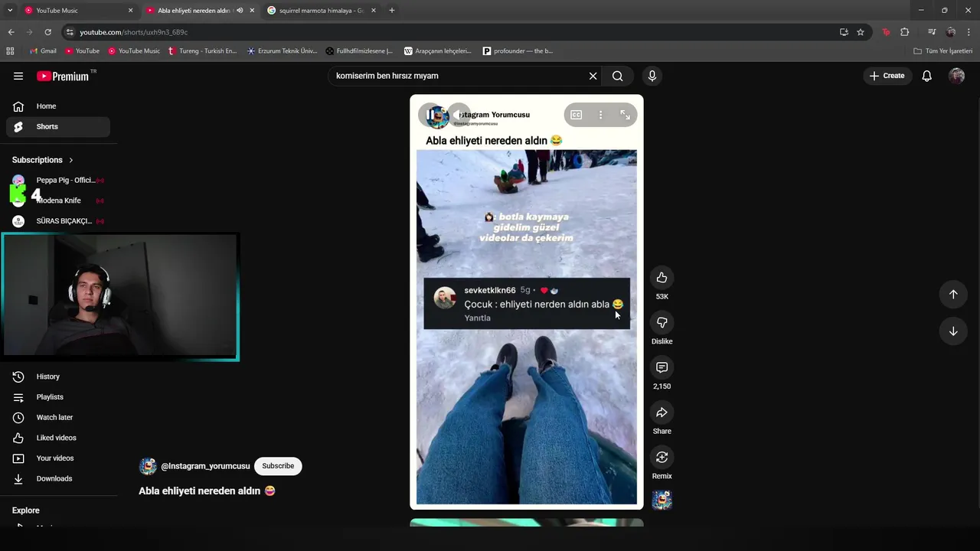Expand the Subscriptions section
This screenshot has height=551, width=980.
tap(43, 160)
